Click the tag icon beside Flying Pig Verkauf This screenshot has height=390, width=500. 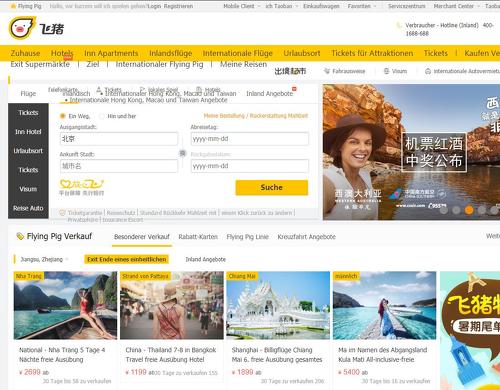[20, 236]
